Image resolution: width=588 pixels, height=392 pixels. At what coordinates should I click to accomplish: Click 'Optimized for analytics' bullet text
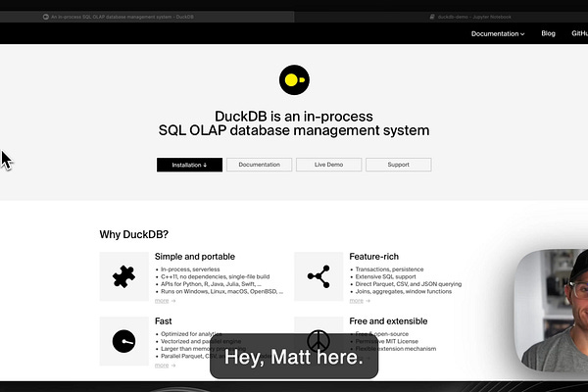191,334
